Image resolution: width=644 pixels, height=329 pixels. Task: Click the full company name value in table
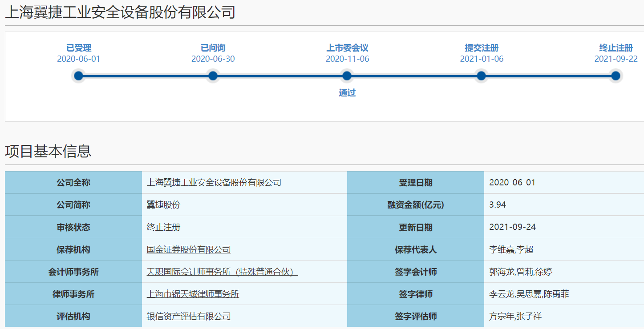214,183
